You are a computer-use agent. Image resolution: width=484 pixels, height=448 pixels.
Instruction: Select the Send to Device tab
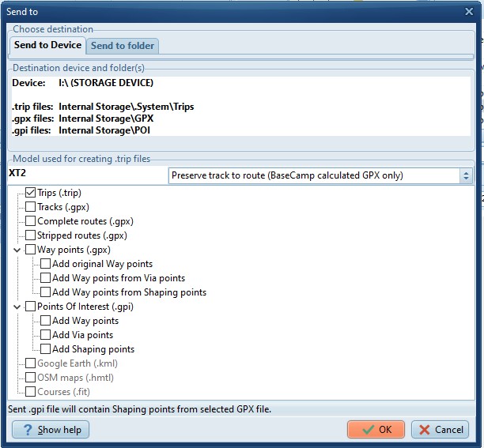(x=47, y=46)
